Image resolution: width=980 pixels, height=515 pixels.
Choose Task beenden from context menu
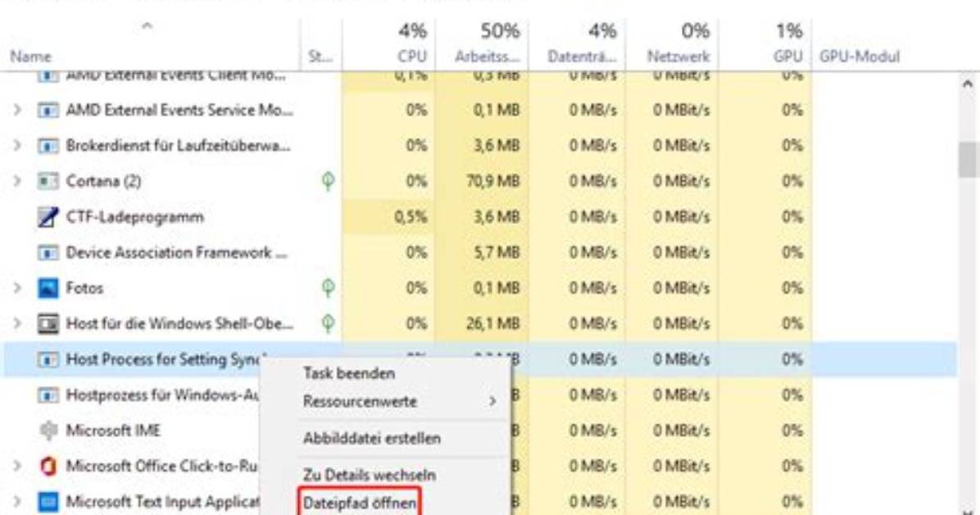349,373
